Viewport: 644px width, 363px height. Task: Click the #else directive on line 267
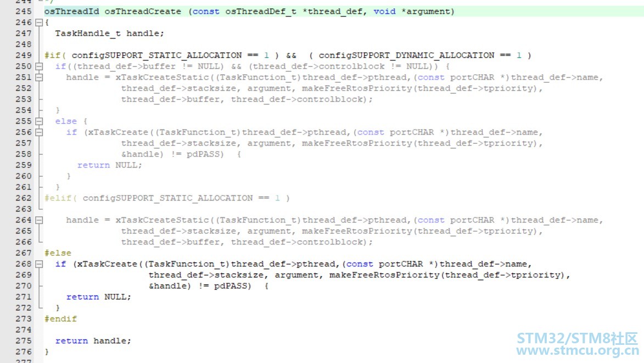(x=58, y=253)
